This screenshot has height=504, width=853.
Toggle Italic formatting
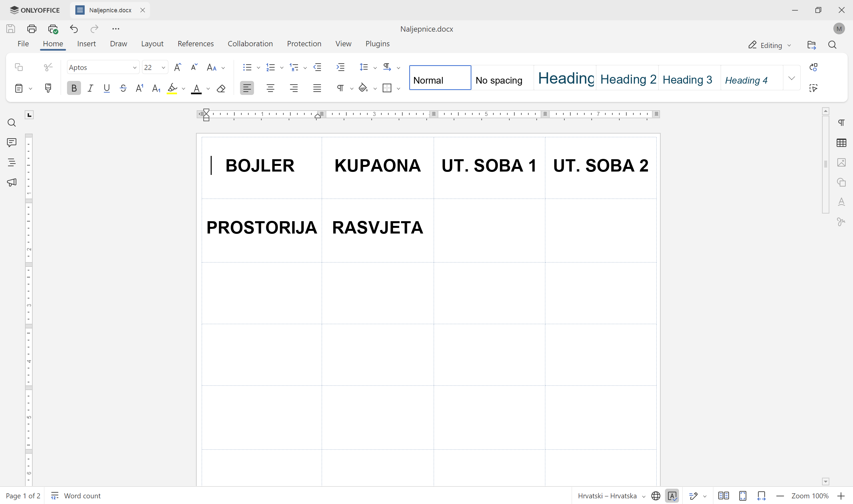(x=90, y=88)
